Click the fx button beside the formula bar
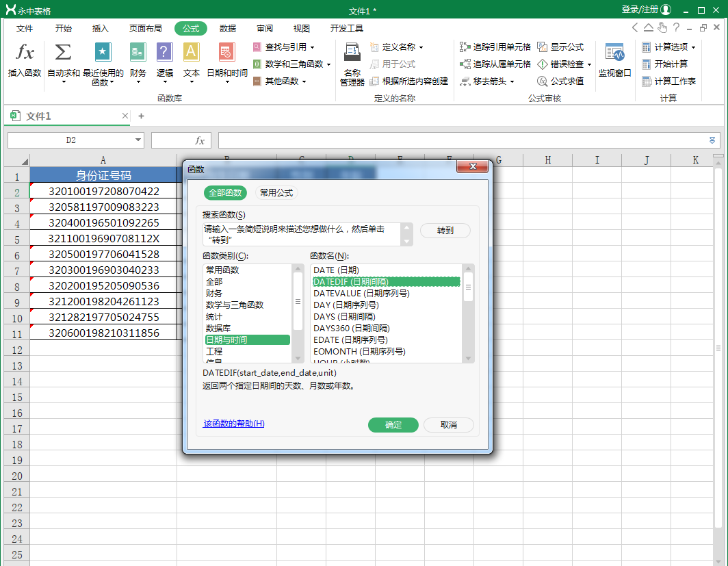The height and width of the screenshot is (566, 728). point(200,140)
